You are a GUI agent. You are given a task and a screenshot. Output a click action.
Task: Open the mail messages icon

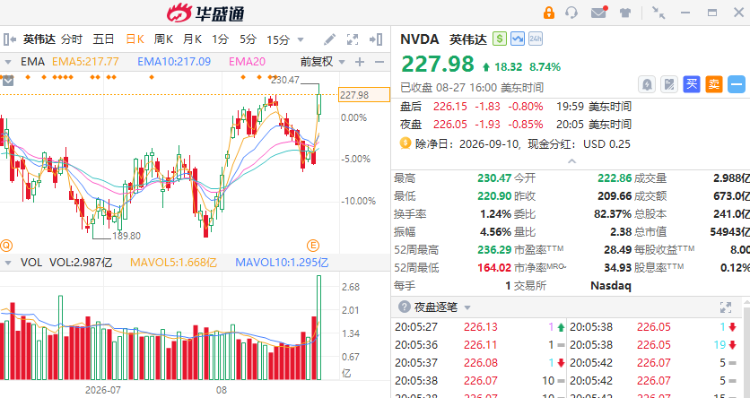599,12
